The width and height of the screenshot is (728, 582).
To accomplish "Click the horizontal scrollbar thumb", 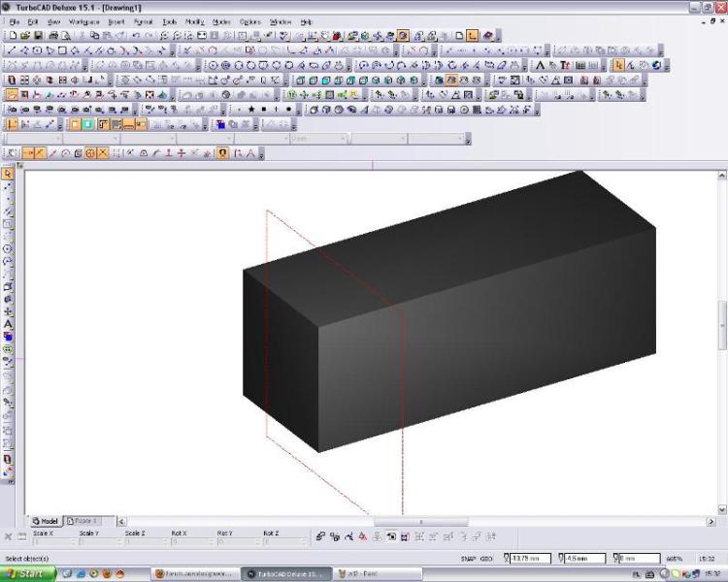I will click(x=420, y=522).
